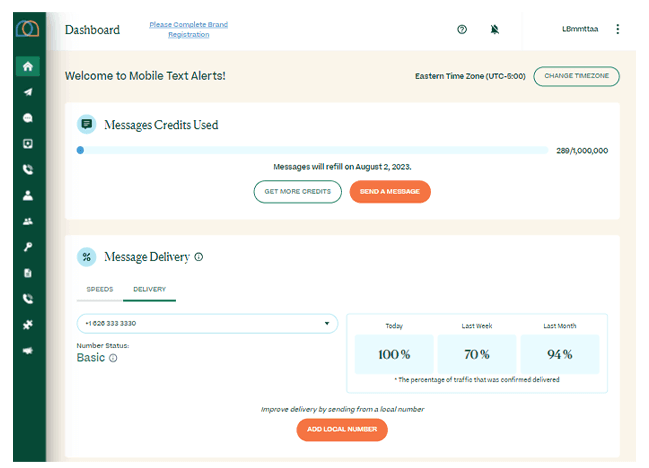649x468 pixels.
Task: Click the help question mark icon
Action: point(462,30)
